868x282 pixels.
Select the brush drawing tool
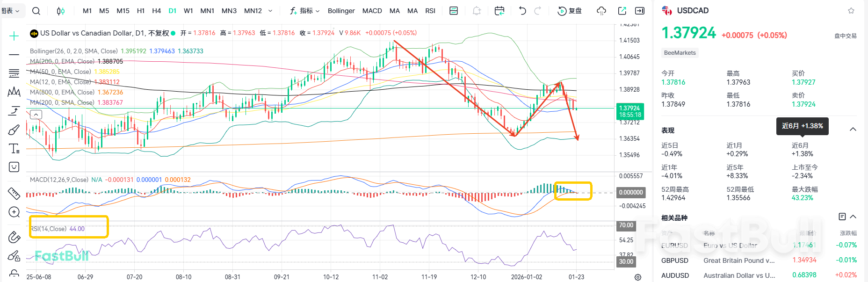tap(14, 130)
